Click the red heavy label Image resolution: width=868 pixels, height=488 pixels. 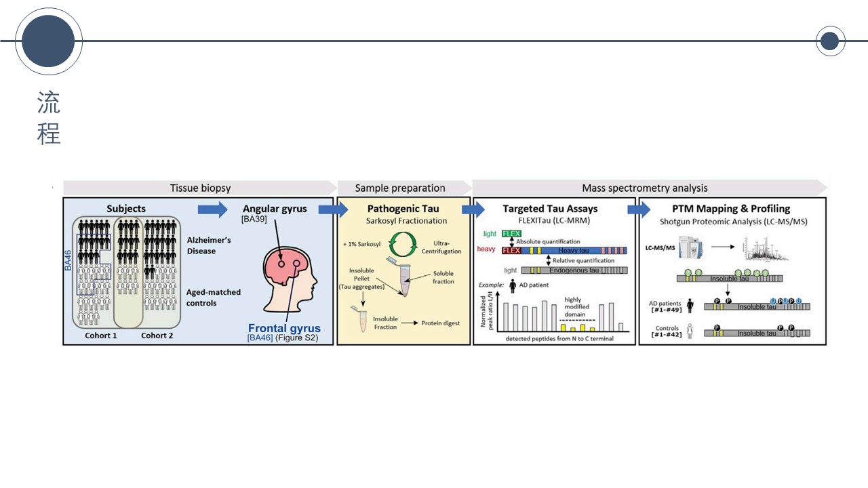click(x=487, y=250)
